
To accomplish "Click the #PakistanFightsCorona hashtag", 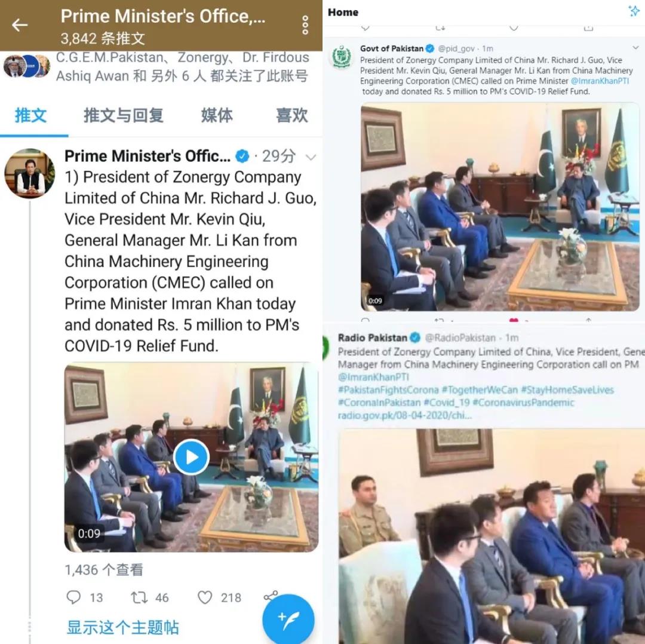I will (388, 390).
